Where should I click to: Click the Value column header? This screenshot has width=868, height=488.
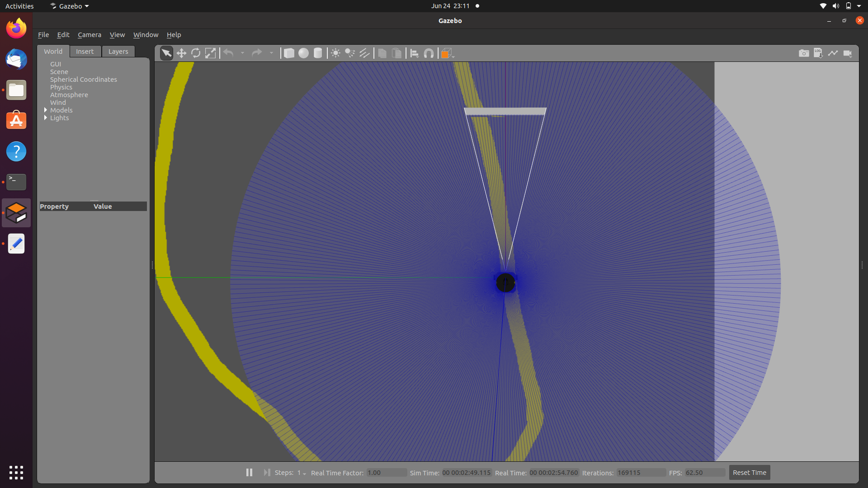coord(103,206)
